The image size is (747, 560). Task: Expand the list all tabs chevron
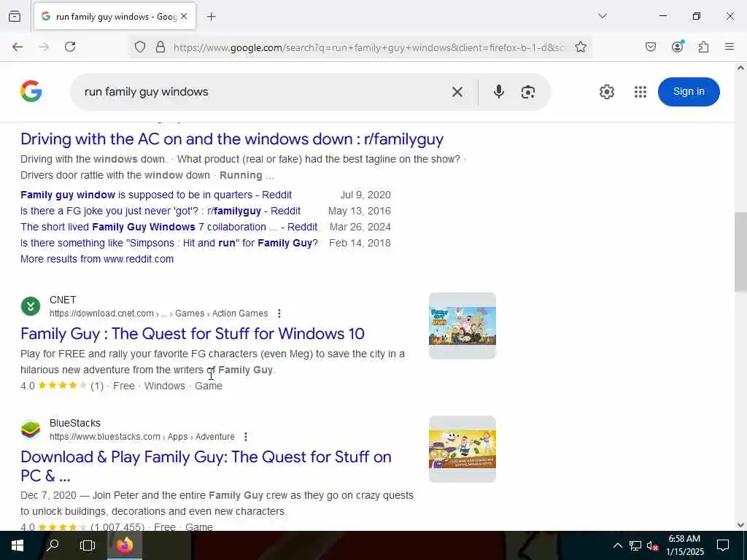click(x=603, y=16)
